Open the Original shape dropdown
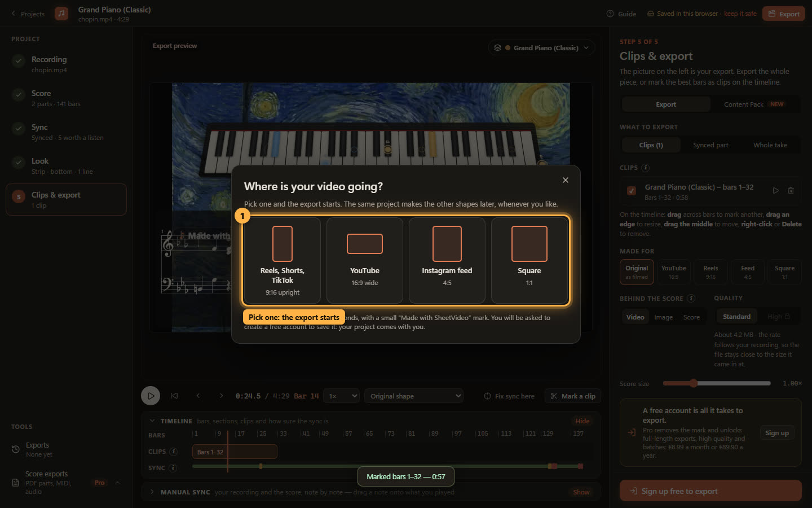The image size is (812, 508). pos(414,396)
